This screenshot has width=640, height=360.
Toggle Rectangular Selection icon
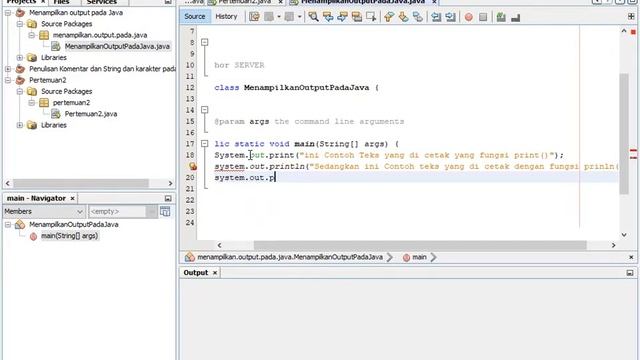point(371,17)
